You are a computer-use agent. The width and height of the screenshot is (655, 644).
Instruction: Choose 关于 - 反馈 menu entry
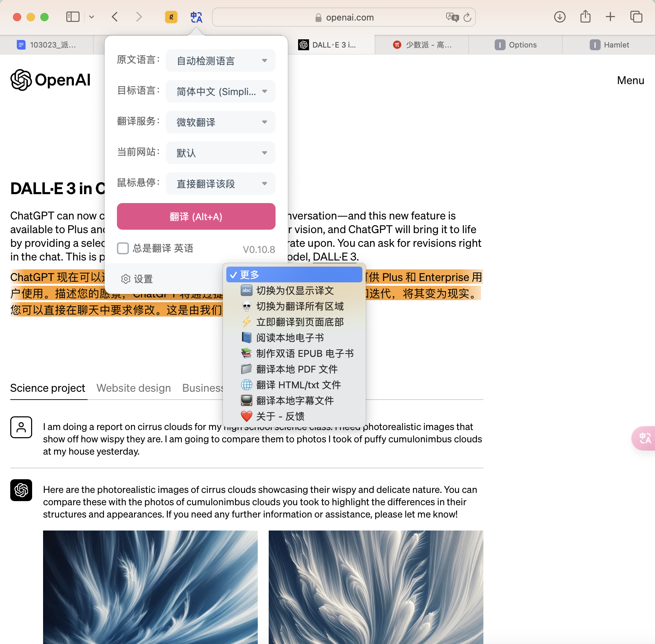(x=294, y=416)
